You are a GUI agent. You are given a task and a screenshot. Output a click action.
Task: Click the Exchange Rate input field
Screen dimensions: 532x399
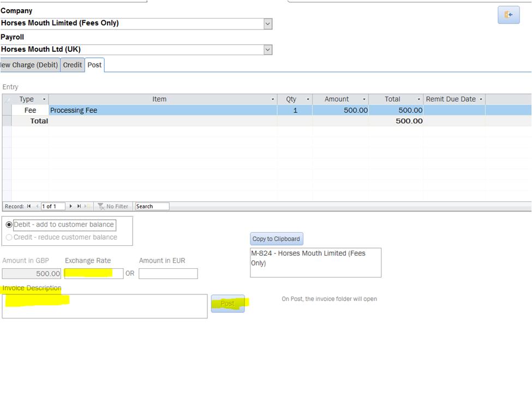tap(94, 273)
